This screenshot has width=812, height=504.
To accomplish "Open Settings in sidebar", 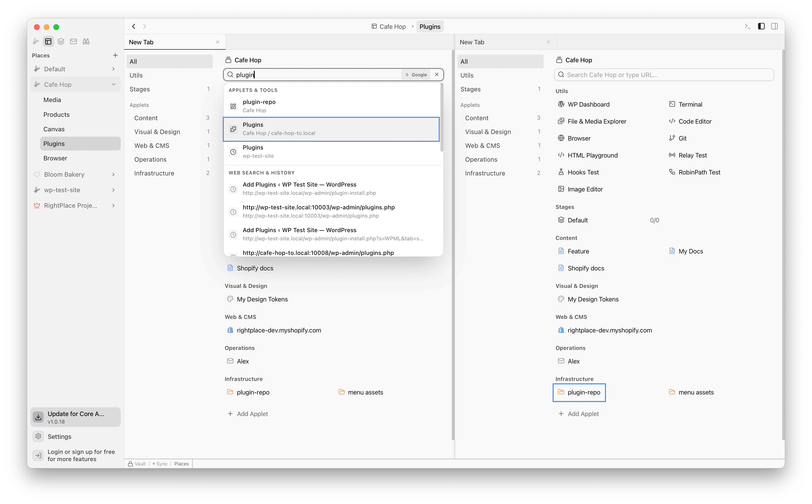I will 75,437.
